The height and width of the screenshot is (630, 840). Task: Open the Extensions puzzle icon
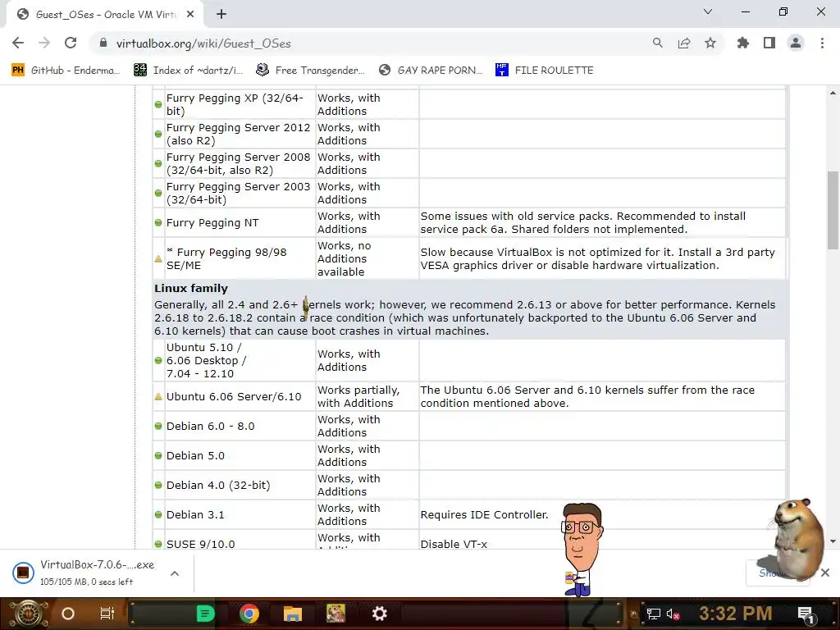(743, 43)
